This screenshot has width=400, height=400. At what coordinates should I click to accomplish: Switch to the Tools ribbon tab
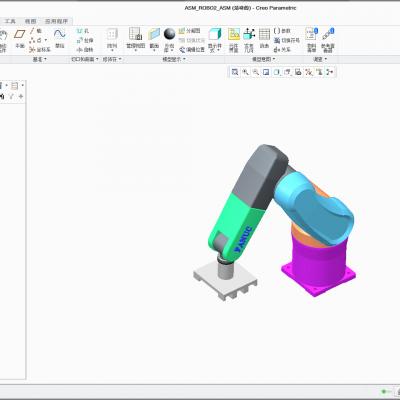[x=10, y=21]
